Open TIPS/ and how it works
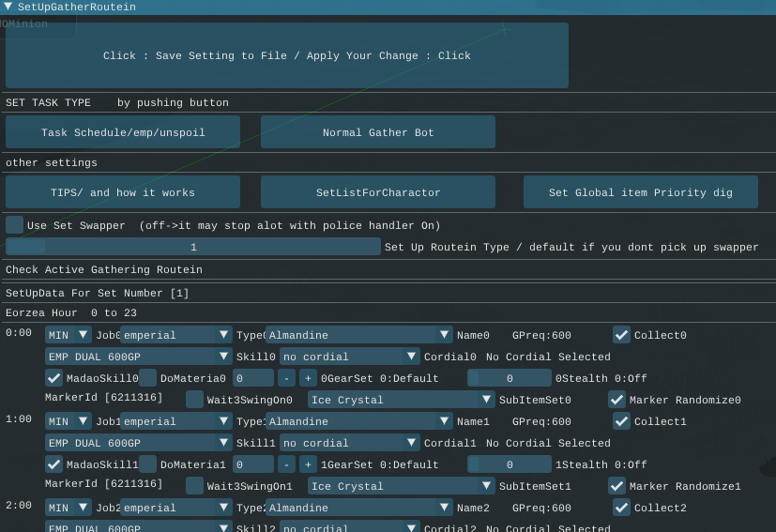This screenshot has width=776, height=532. point(123,192)
